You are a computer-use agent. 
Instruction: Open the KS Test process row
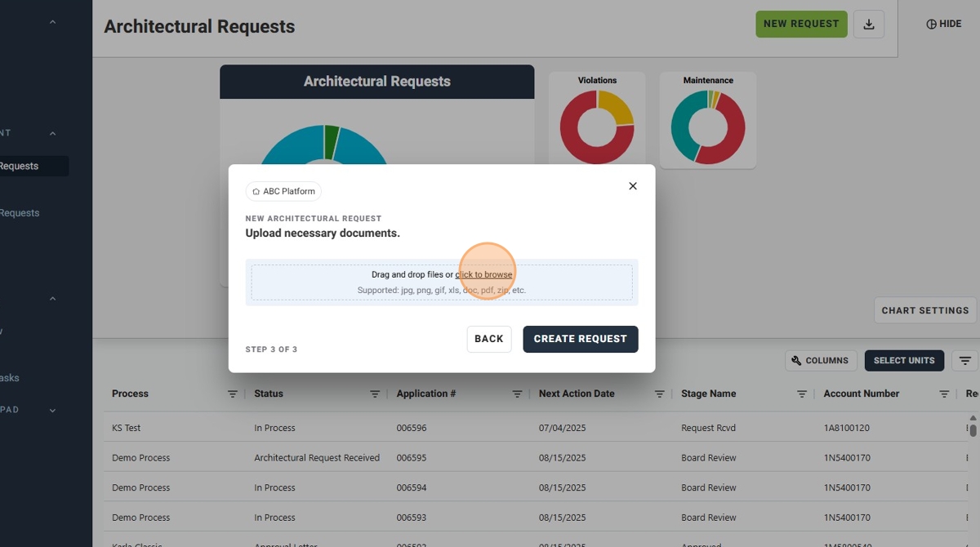click(x=127, y=428)
